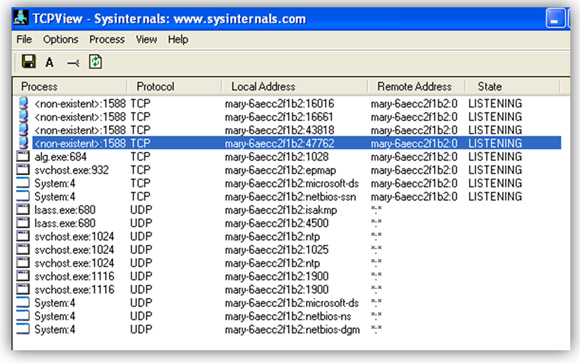580x363 pixels.
Task: Minimize the TCPView window
Action: pyautogui.click(x=555, y=19)
